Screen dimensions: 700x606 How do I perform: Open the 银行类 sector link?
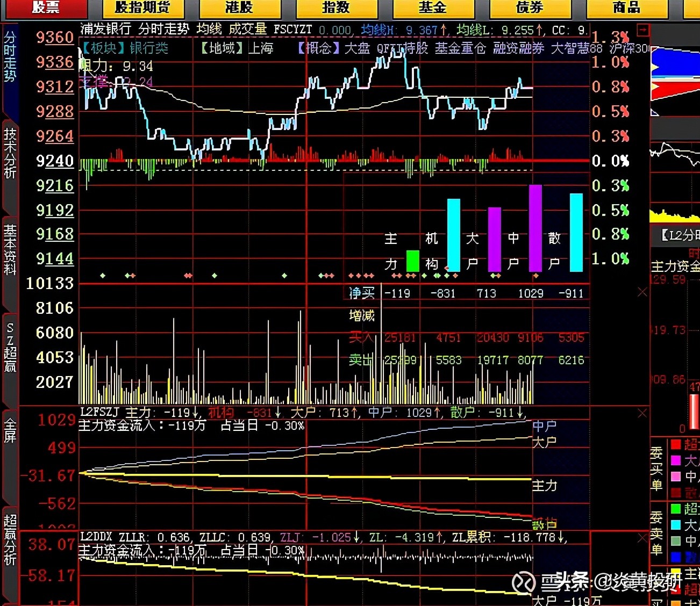(x=149, y=48)
